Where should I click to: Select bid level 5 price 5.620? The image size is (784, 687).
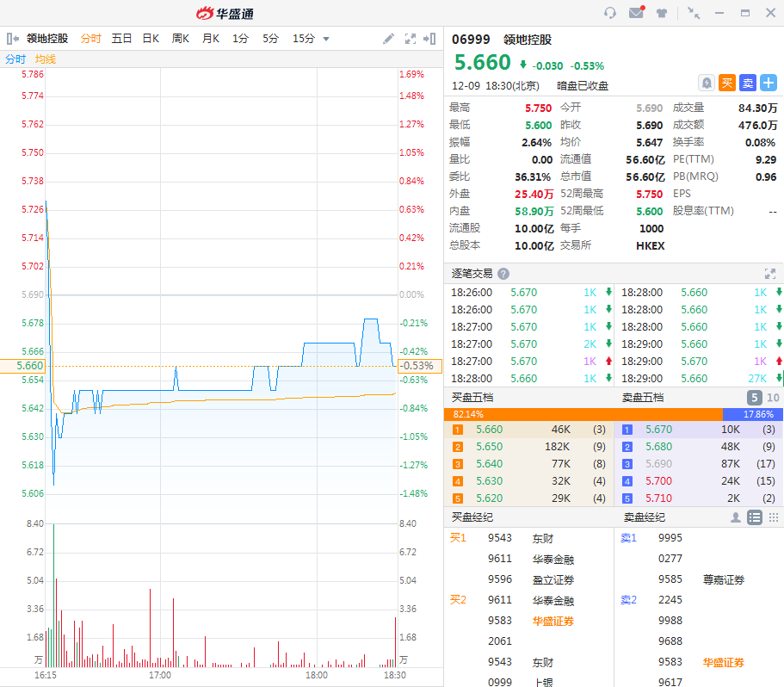[489, 498]
